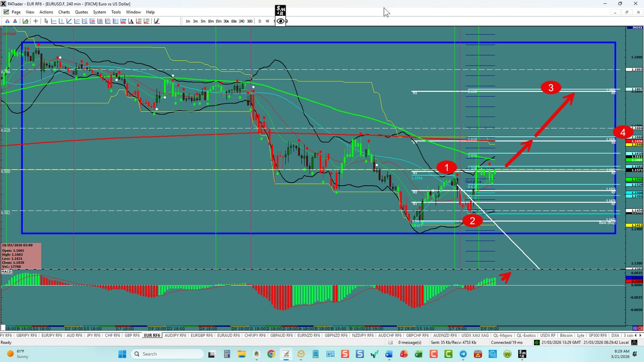644x362 pixels.
Task: Switch chart to 15m timeframe
Action: click(219, 21)
